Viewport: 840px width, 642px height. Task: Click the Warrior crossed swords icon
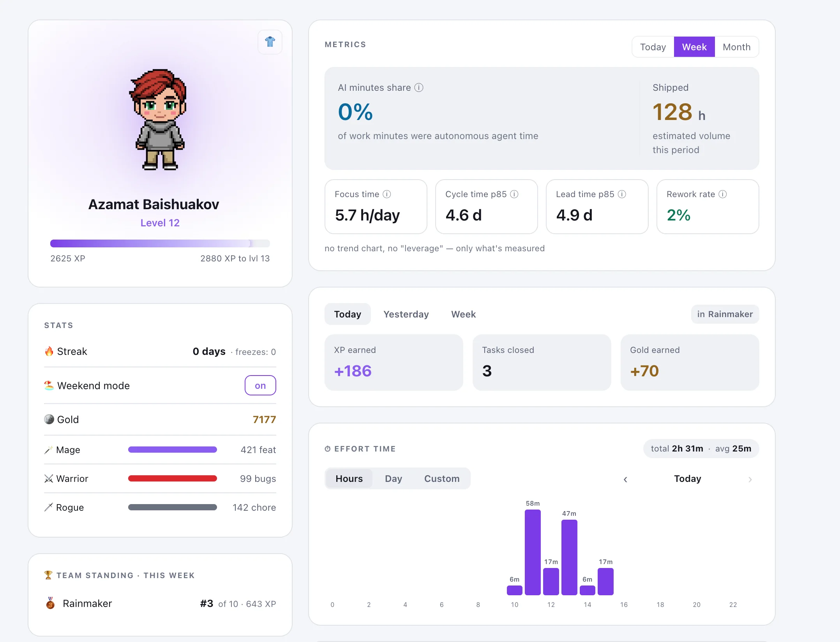[48, 479]
